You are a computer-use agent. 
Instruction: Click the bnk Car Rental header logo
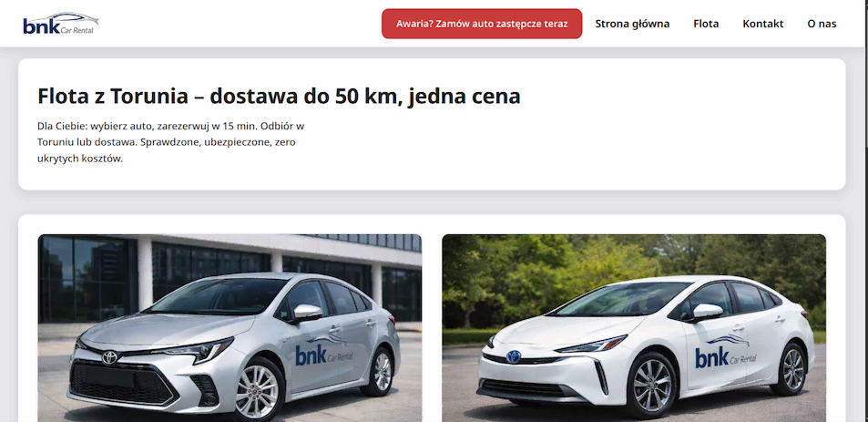click(61, 24)
